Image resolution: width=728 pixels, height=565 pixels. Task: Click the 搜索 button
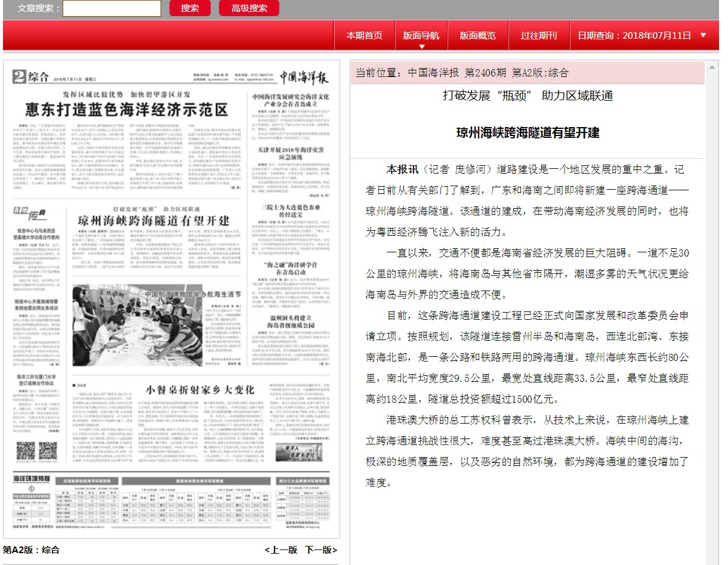point(190,8)
